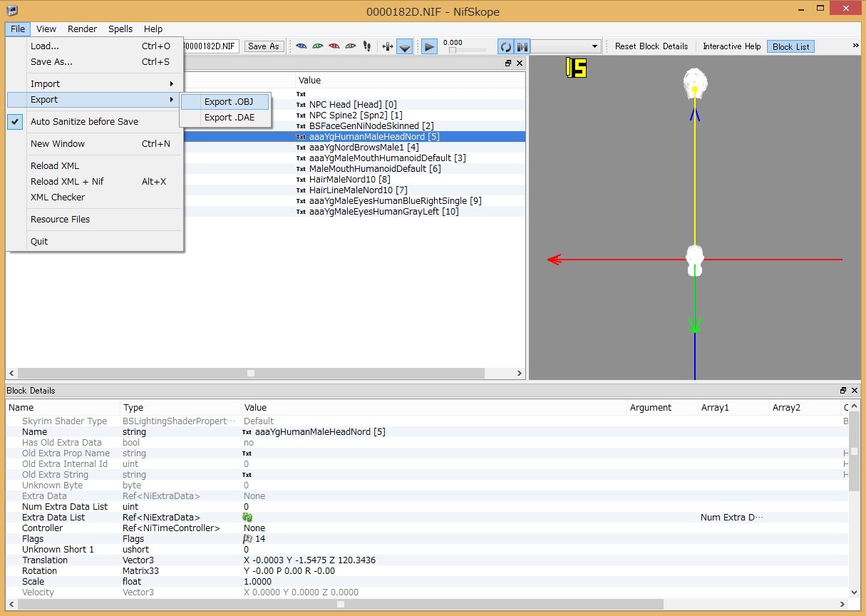Click Reload XML + Nif

[95, 181]
